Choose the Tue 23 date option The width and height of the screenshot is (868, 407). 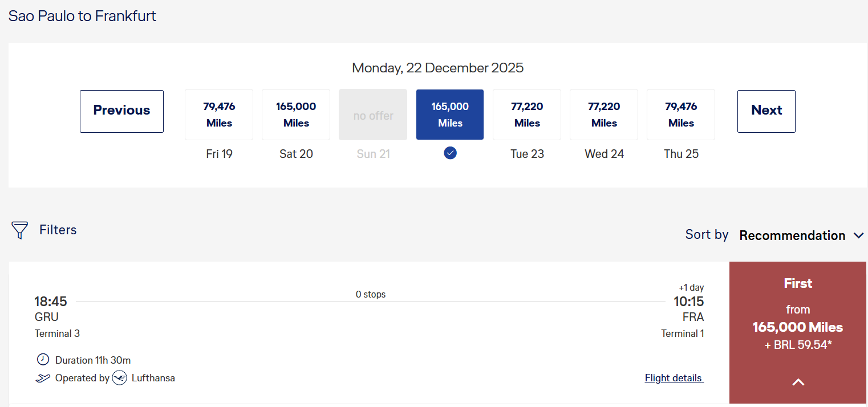click(527, 115)
